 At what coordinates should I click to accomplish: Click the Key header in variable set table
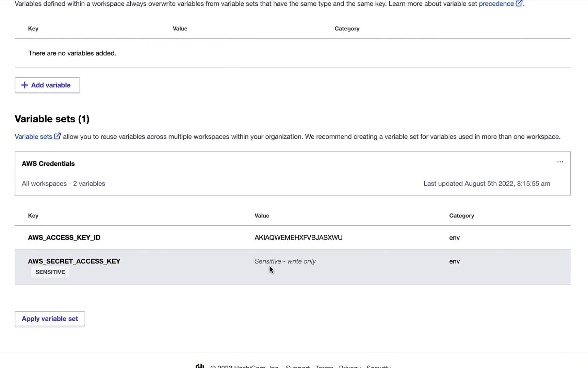click(33, 216)
